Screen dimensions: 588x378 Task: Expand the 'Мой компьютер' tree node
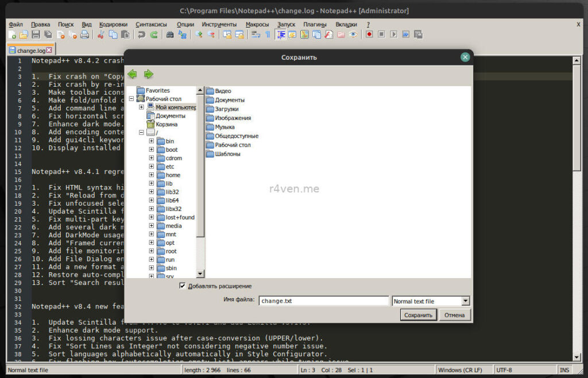[141, 107]
